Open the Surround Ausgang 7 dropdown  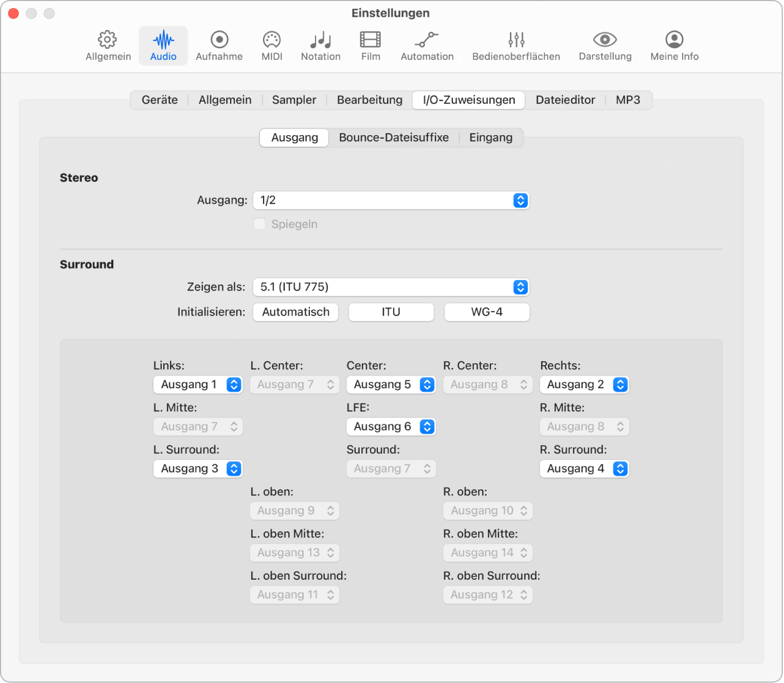pyautogui.click(x=391, y=469)
